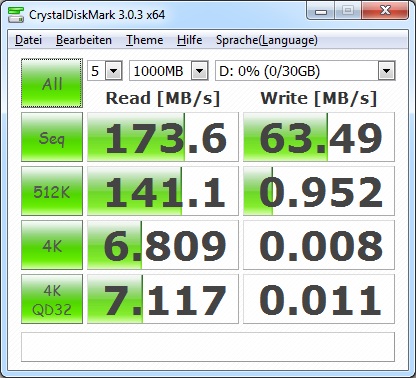Run all benchmarks with the All button
This screenshot has height=378, width=416.
coord(52,83)
